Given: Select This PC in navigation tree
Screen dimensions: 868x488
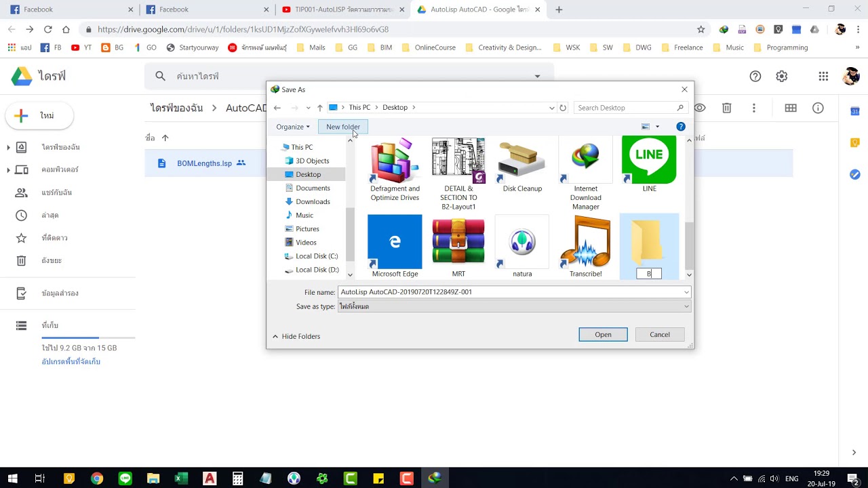Looking at the screenshot, I should pyautogui.click(x=302, y=147).
